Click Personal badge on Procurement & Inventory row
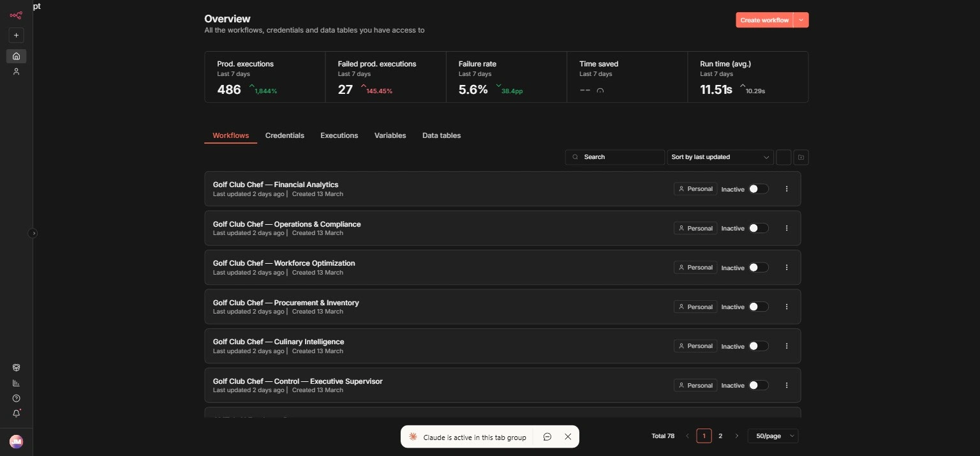980x456 pixels. point(695,307)
